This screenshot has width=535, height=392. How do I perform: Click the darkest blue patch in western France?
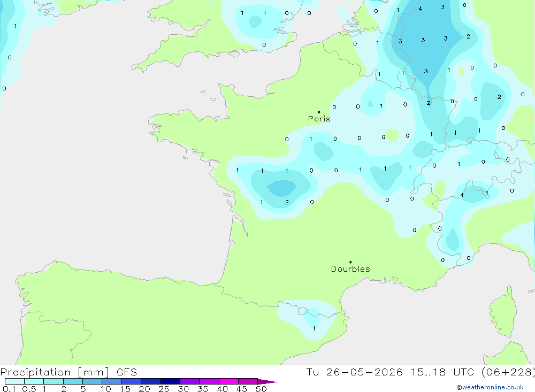coord(281,188)
